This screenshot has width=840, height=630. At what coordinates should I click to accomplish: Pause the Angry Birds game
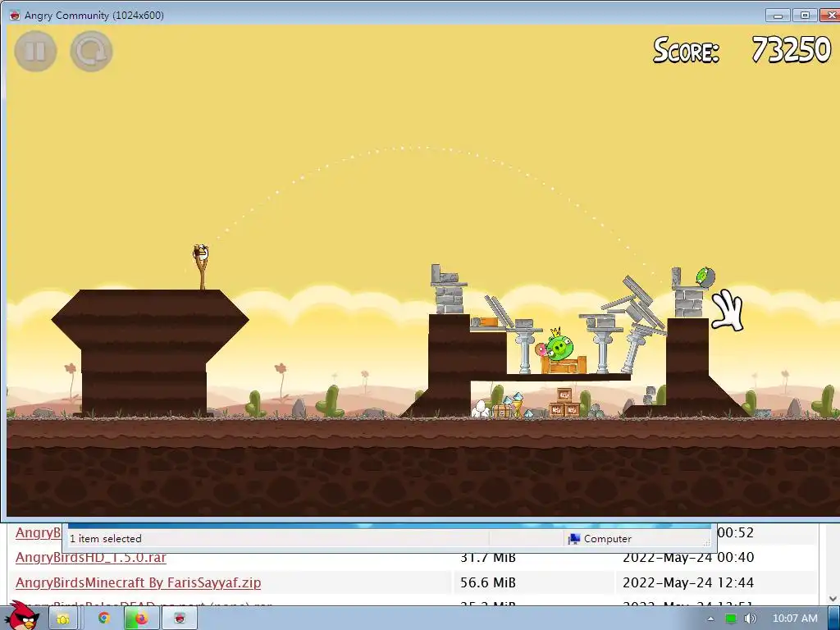[x=35, y=52]
